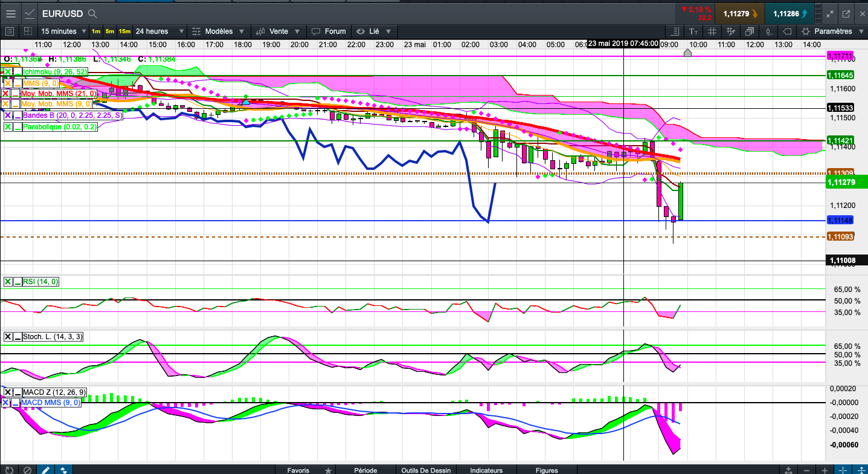Select the pencil drawing tool

tap(45, 469)
